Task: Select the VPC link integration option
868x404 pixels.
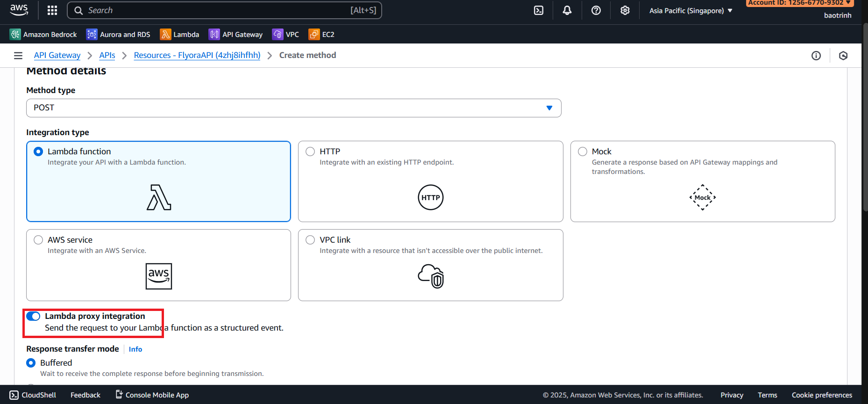Action: pyautogui.click(x=310, y=240)
